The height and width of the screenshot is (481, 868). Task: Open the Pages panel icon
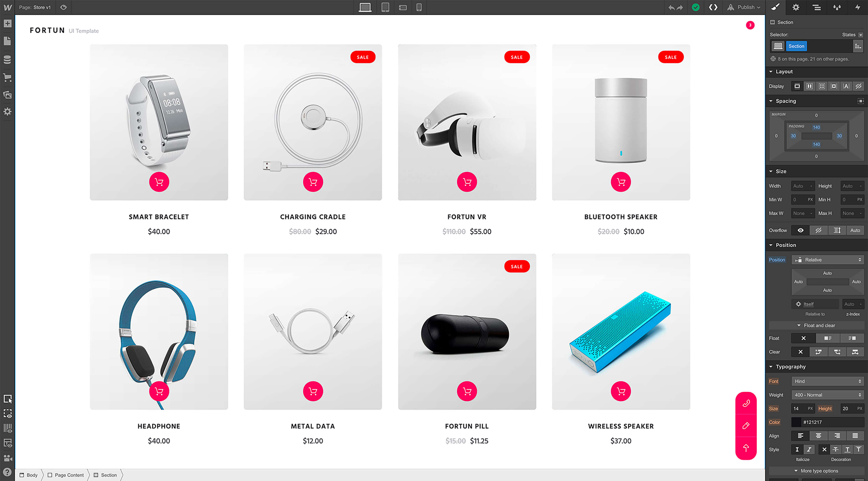[x=7, y=41]
